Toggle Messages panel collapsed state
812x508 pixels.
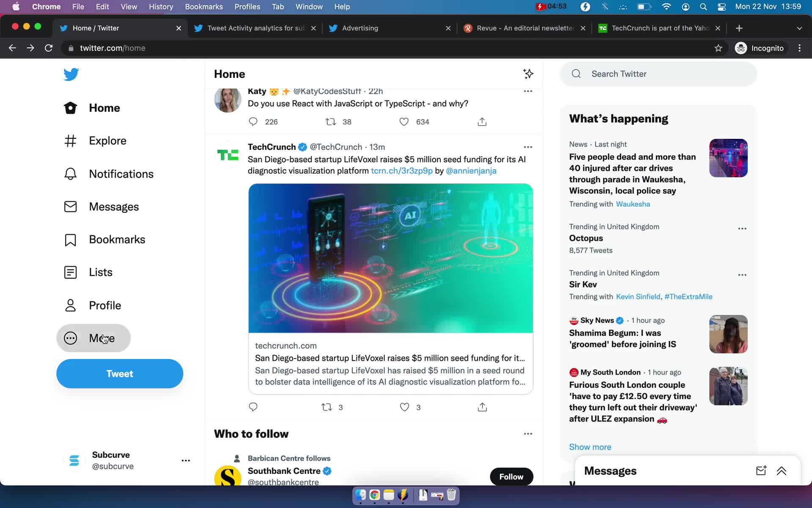click(x=782, y=470)
